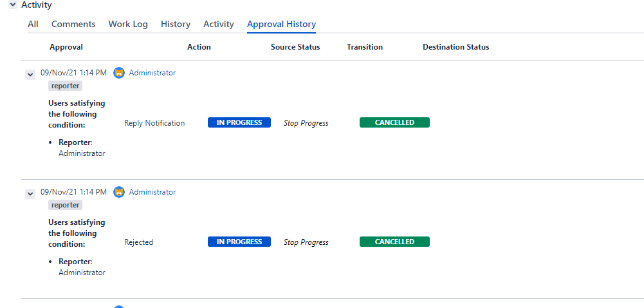644x308 pixels.
Task: Click the first reporter label badge
Action: [x=66, y=86]
